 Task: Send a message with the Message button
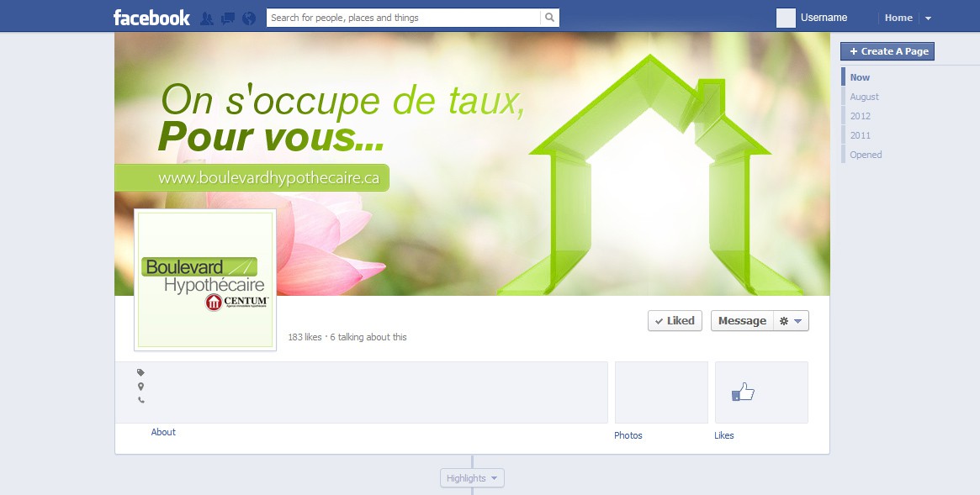[x=743, y=321]
